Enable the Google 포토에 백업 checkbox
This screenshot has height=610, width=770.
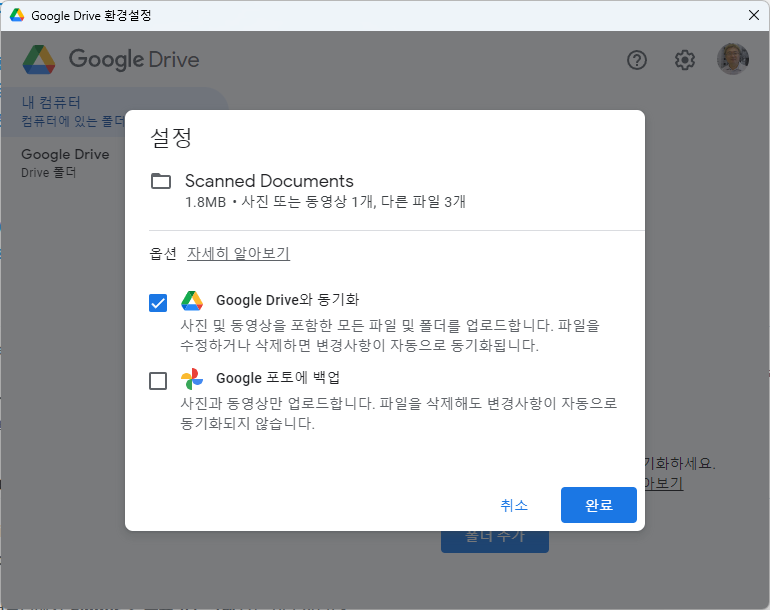158,381
